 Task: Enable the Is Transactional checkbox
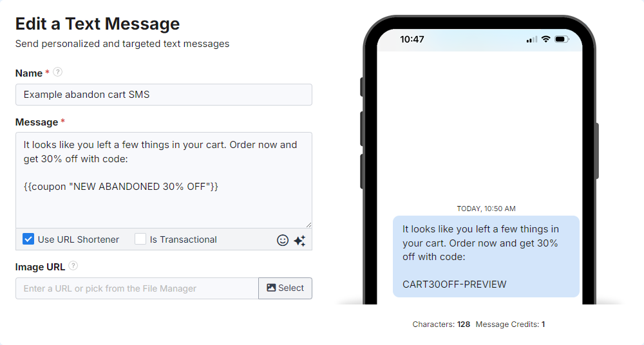click(x=140, y=239)
